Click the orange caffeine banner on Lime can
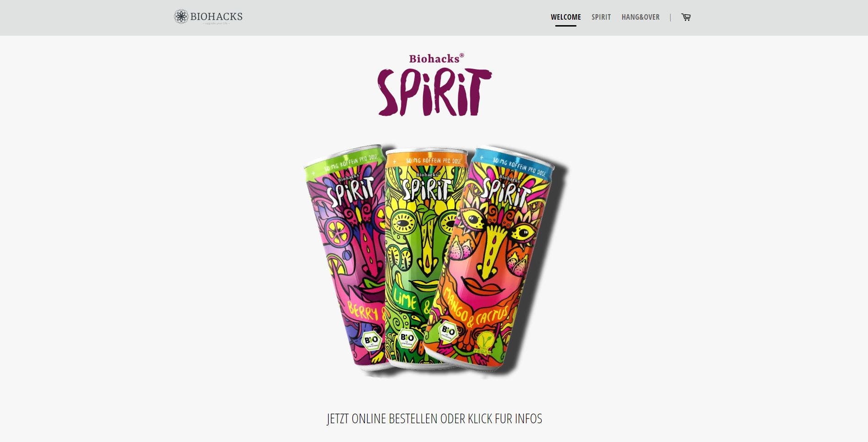 426,160
